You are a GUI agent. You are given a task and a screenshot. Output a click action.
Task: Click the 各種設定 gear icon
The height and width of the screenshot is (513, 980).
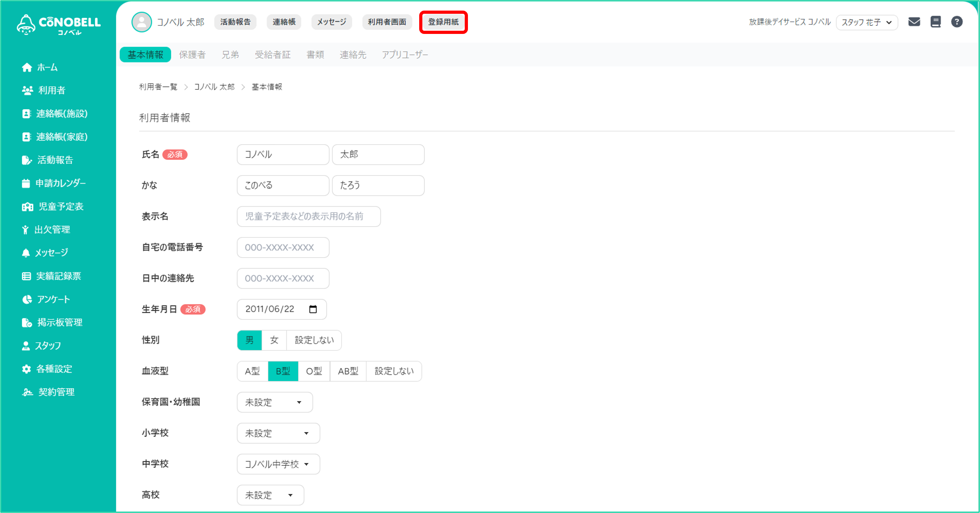tap(26, 369)
